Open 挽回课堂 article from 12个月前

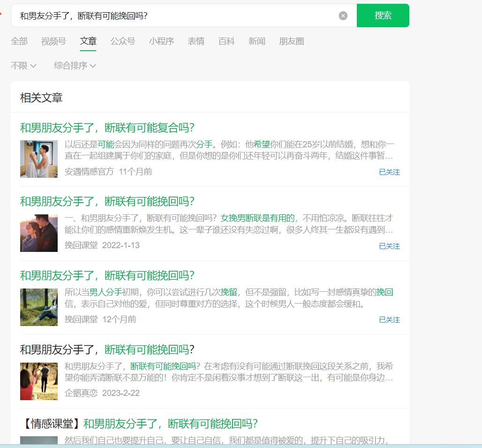107,275
